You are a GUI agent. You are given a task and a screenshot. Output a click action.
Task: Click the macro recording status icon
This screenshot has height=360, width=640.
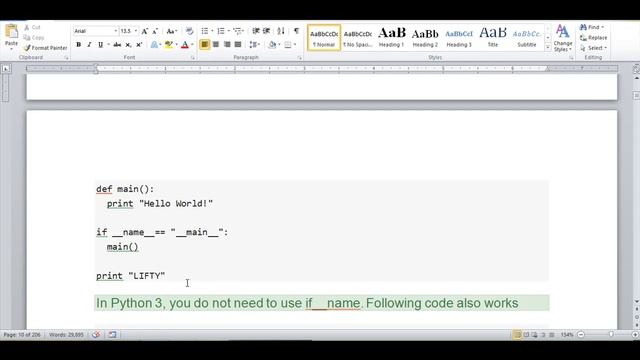click(112, 335)
